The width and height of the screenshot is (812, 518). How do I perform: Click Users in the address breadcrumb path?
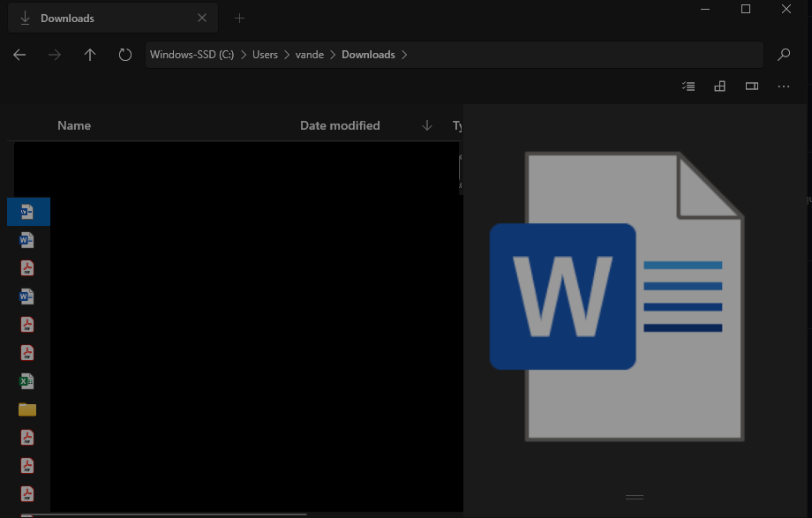[265, 54]
